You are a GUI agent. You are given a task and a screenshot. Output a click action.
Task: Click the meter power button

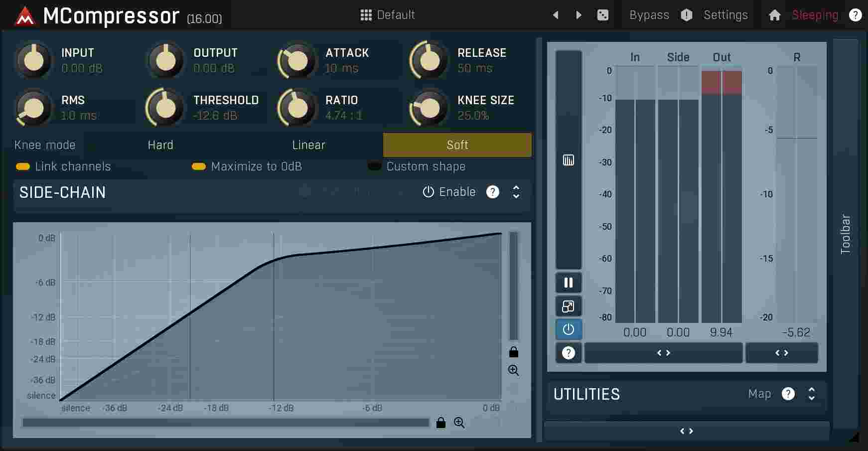coord(568,329)
